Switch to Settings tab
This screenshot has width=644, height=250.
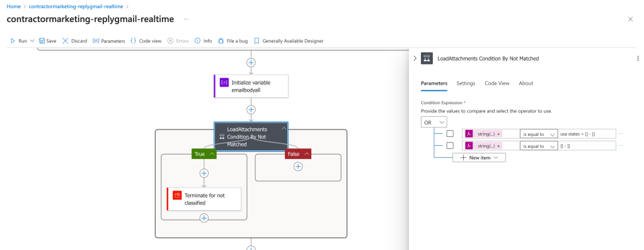tap(466, 83)
